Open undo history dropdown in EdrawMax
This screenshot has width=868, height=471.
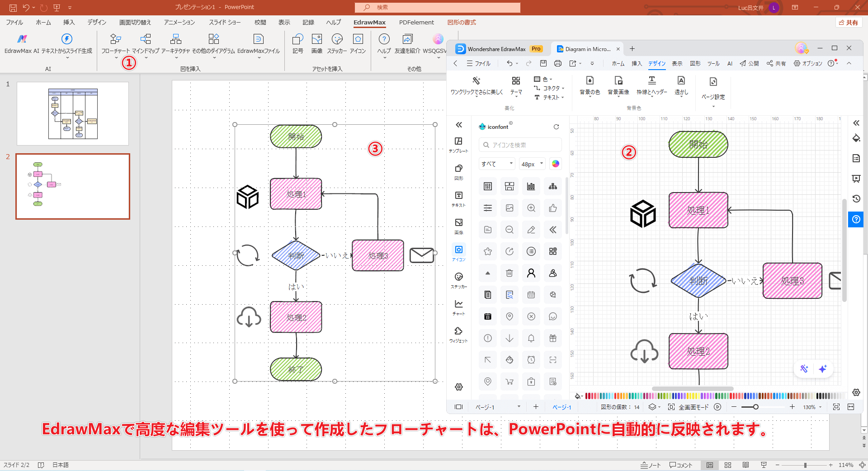517,64
